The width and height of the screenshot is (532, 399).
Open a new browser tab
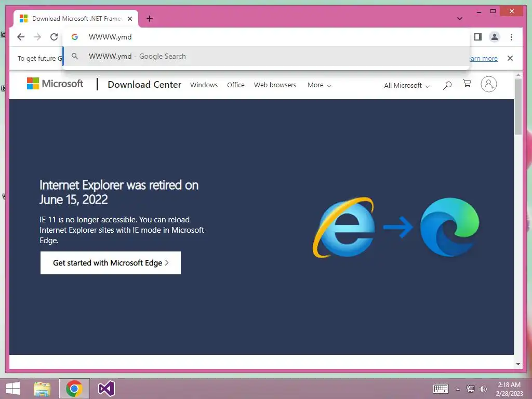(150, 19)
